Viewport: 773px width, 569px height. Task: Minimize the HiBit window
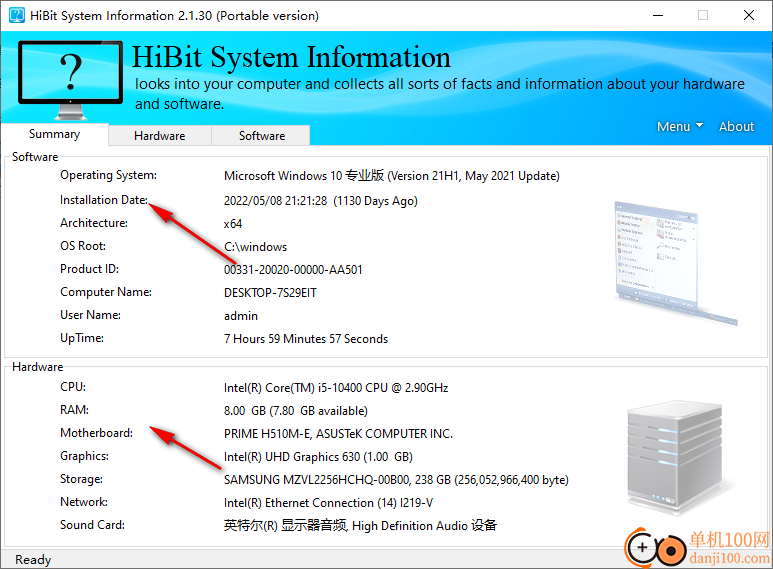(x=658, y=15)
